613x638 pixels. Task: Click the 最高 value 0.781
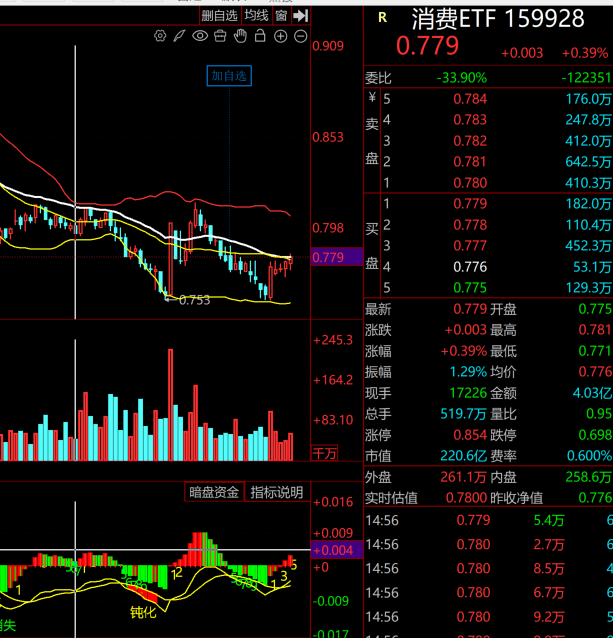tap(595, 330)
